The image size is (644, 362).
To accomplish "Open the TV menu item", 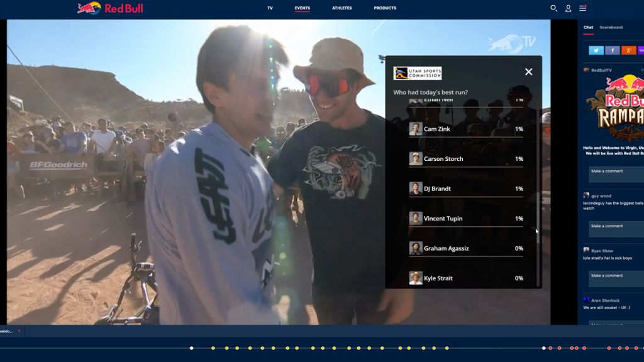I will tap(270, 8).
